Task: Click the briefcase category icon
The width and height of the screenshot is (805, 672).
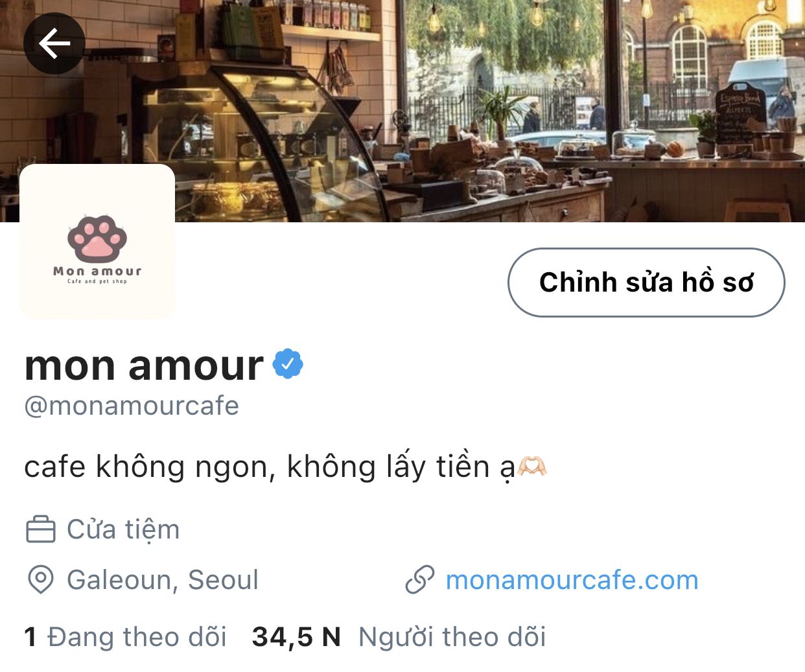Action: click(x=41, y=529)
